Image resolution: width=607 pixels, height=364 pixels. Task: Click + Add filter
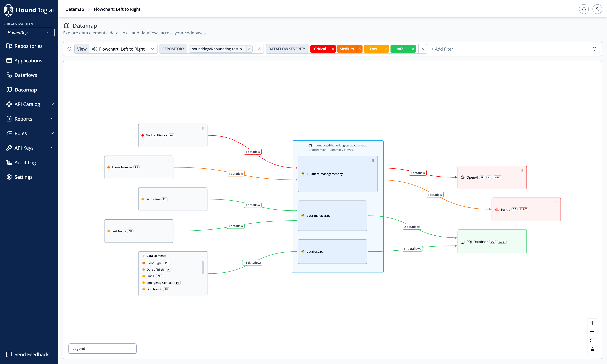pos(442,49)
